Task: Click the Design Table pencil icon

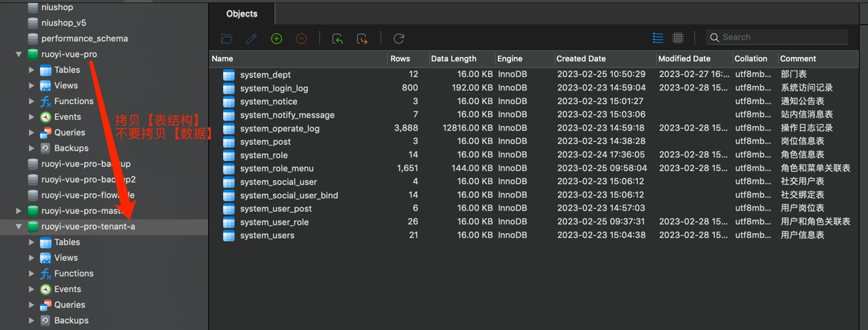Action: click(252, 38)
